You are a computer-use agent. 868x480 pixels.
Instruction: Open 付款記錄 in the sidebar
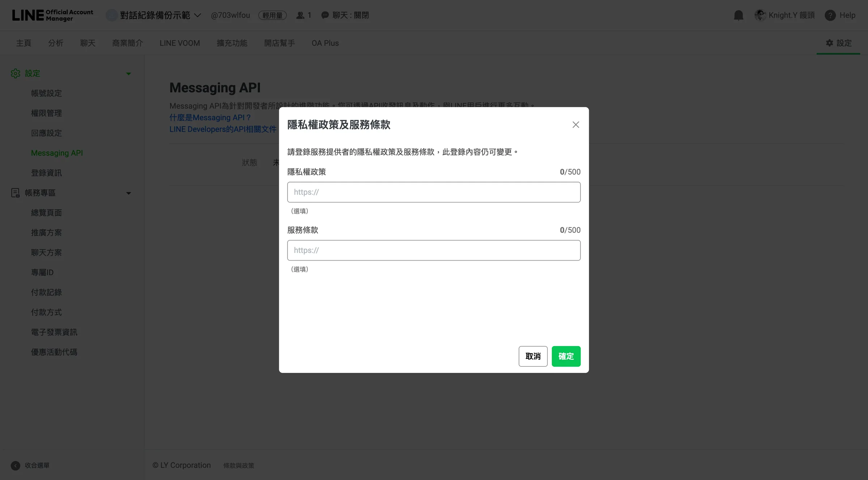(46, 292)
